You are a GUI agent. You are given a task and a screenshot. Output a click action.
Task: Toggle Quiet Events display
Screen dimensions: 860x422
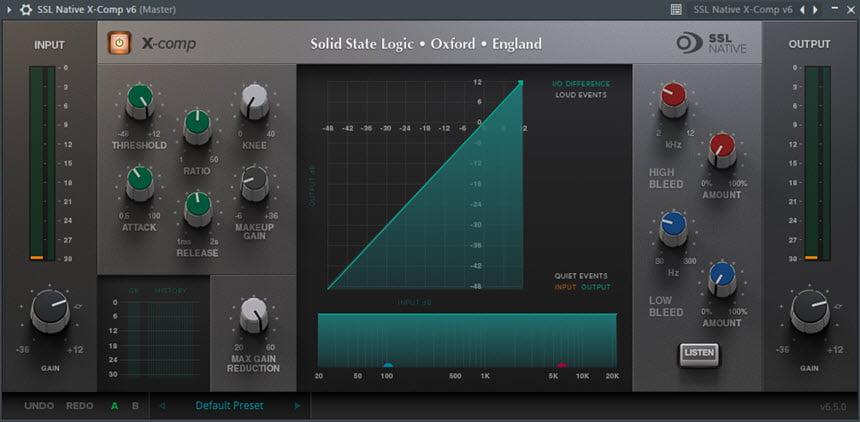pos(581,276)
